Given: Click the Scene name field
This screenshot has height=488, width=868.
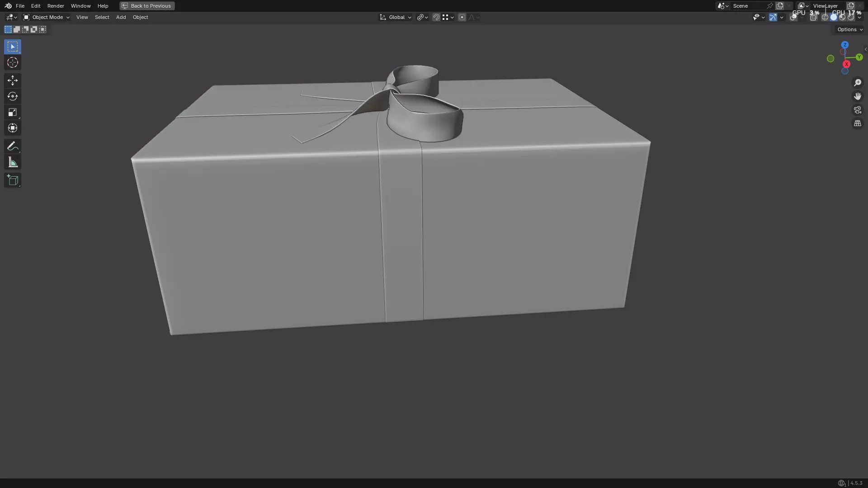Looking at the screenshot, I should 748,6.
